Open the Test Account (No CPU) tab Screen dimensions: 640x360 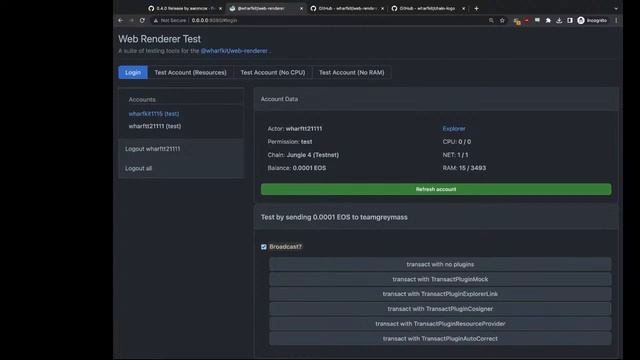pos(273,72)
